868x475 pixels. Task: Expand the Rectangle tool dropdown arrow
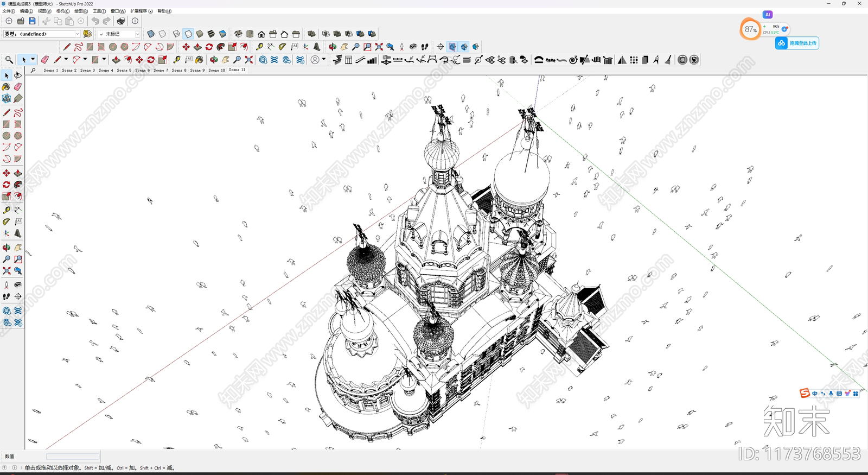(x=104, y=60)
